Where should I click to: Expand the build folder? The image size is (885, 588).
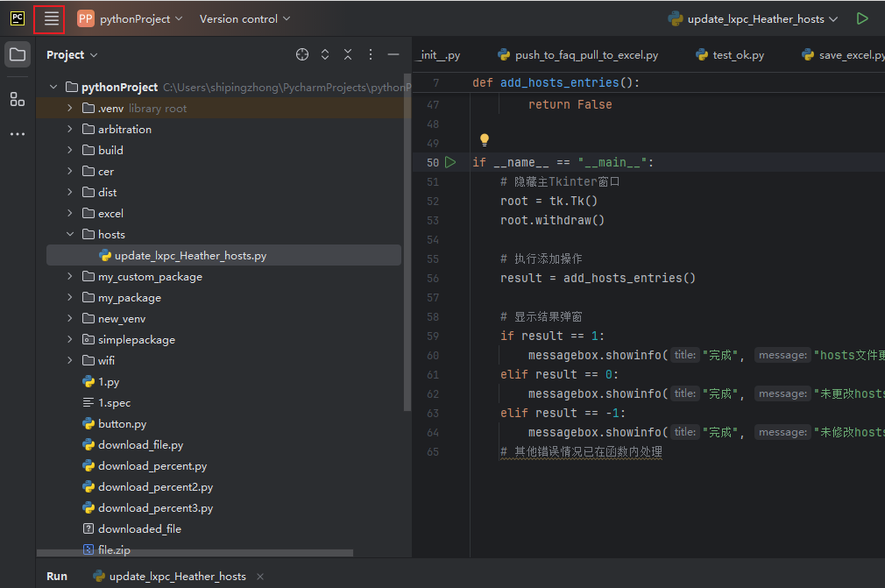pos(70,150)
